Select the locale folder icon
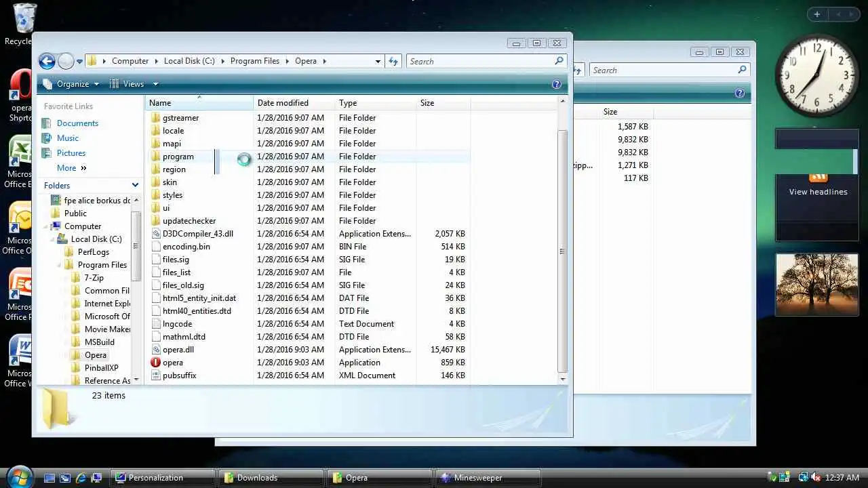The image size is (868, 488). (155, 131)
